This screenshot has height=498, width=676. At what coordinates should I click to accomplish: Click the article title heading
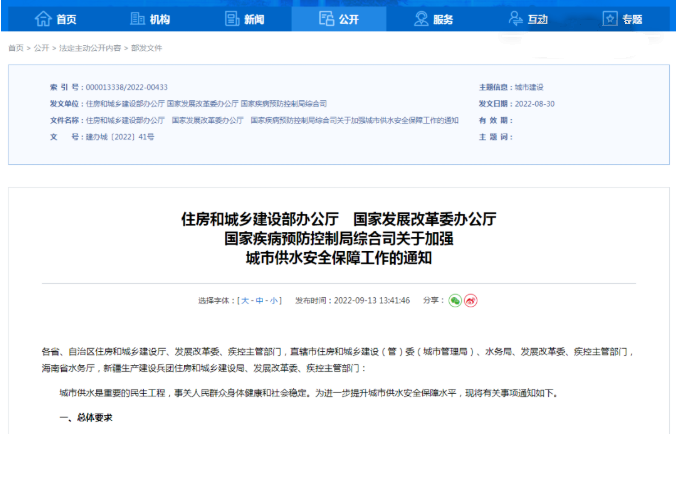pos(338,238)
